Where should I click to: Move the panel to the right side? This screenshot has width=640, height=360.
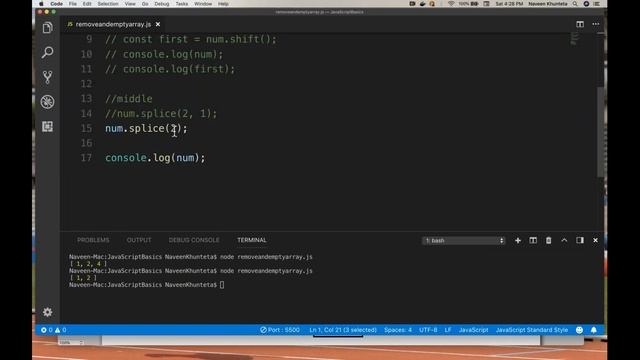click(580, 240)
